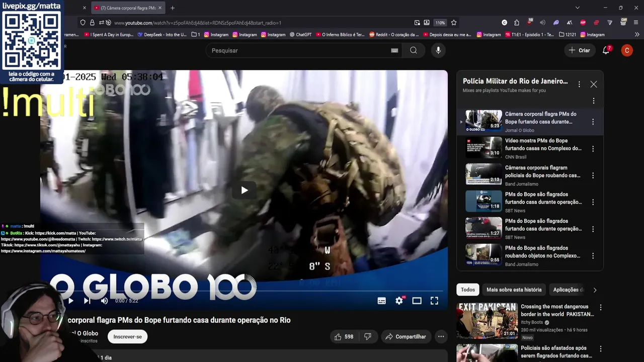Open a new browser tab with plus

173,8
